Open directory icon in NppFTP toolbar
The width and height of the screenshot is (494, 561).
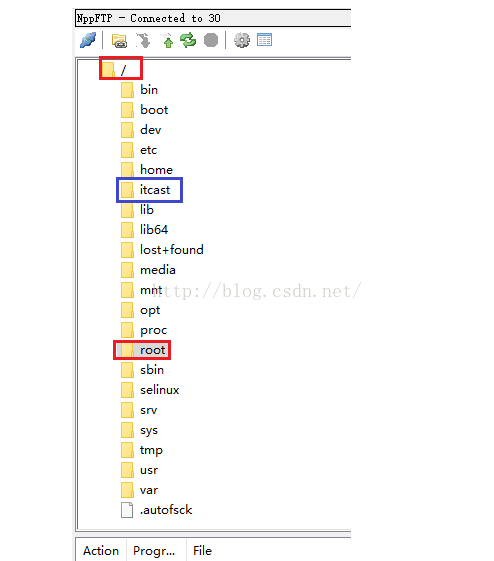pos(119,40)
